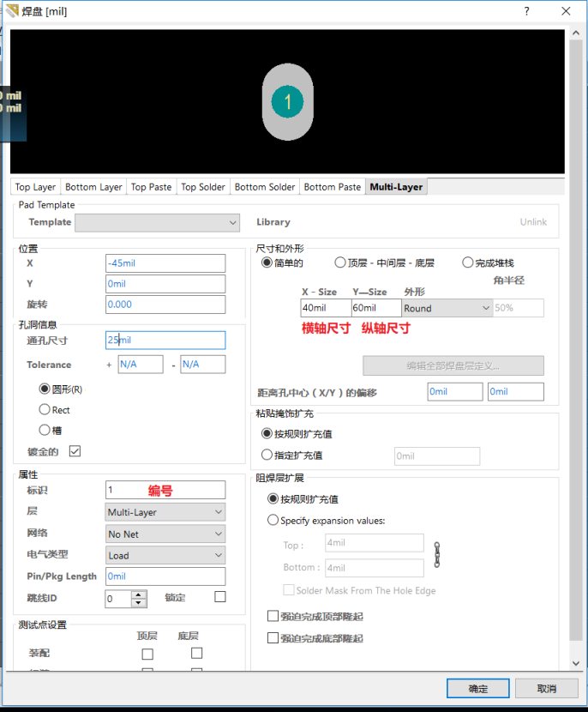Check assembly testpoint bottom layer box
Screen dimensions: 588x712
pos(196,653)
